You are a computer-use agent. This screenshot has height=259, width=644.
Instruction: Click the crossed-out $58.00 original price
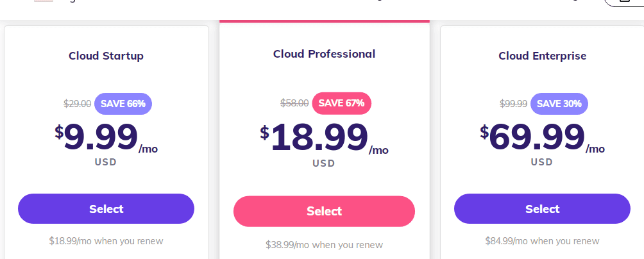pos(294,103)
